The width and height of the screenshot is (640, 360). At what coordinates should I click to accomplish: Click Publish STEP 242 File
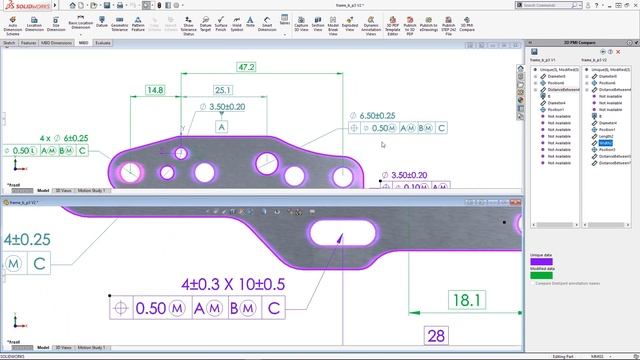tap(448, 26)
